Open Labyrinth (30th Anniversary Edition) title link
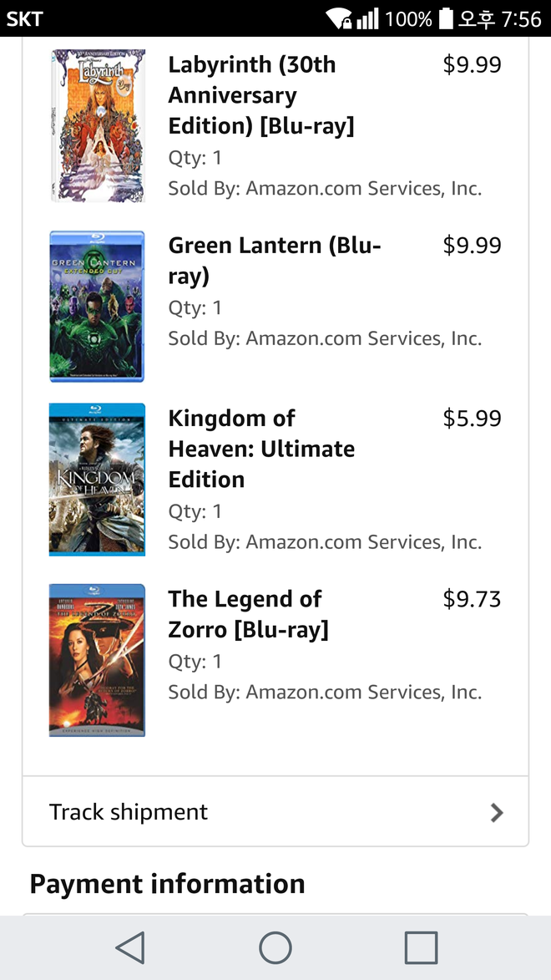Screen dimensions: 551x980 click(261, 95)
